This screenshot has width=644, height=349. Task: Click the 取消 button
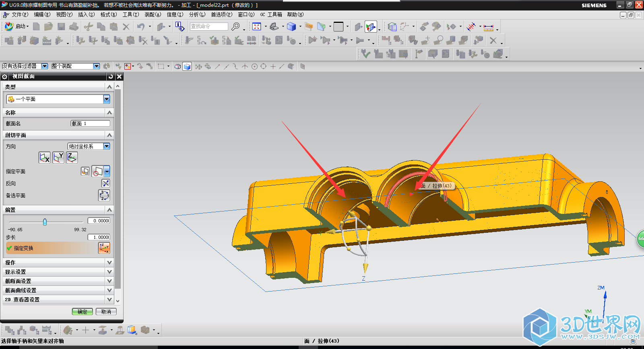tap(106, 312)
